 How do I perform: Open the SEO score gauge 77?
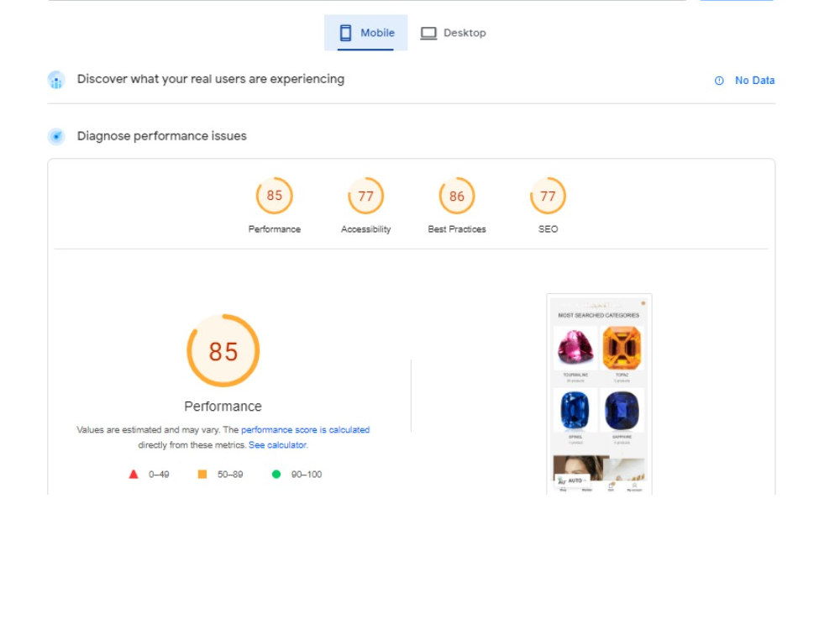click(548, 196)
